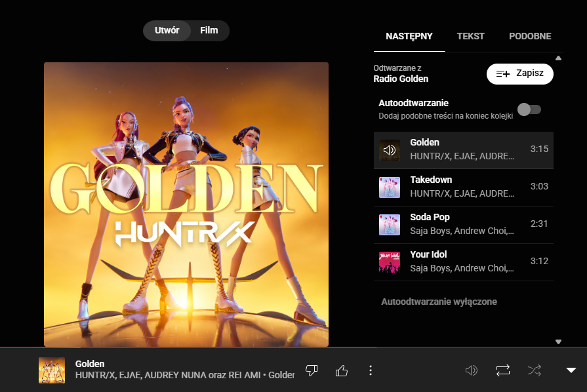This screenshot has height=392, width=587.
Task: Switch to Film video mode
Action: click(209, 31)
